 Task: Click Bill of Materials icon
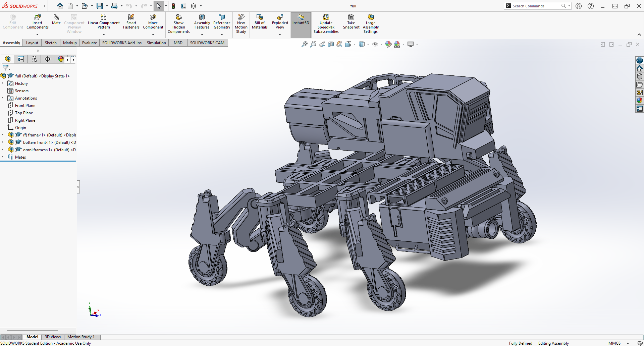point(260,17)
